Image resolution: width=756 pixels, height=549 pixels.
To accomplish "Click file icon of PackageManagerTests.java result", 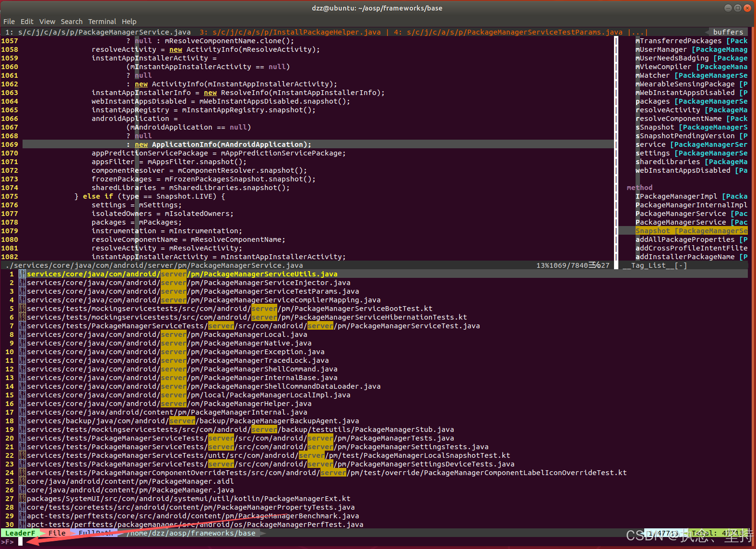I will [x=22, y=438].
